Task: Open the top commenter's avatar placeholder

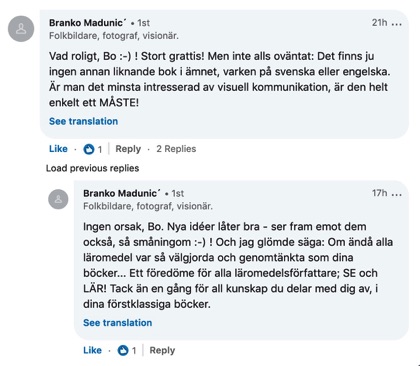Action: click(21, 29)
